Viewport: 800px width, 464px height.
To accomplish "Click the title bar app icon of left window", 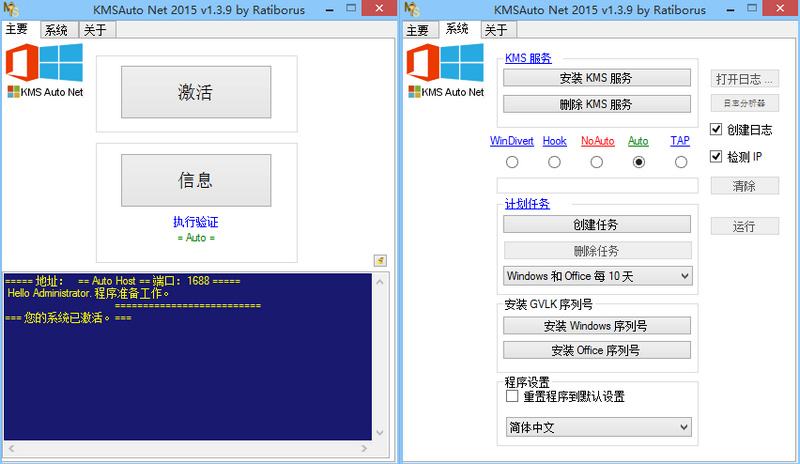I will 11,9.
